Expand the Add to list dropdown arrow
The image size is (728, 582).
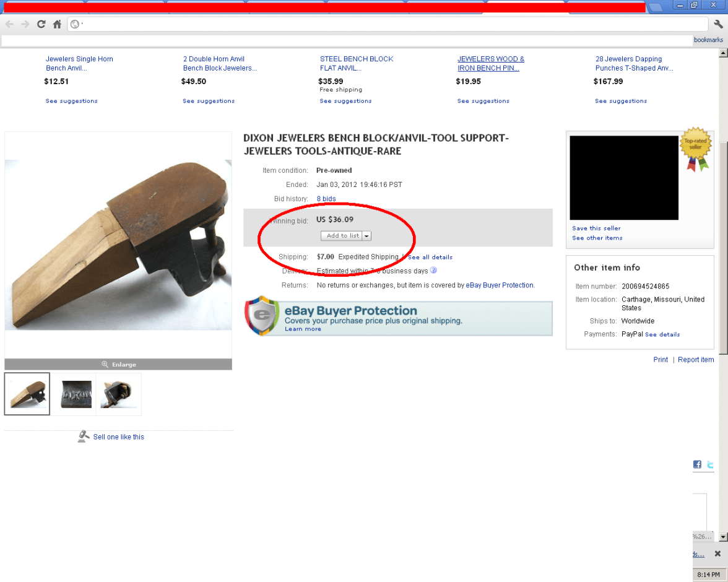[366, 236]
